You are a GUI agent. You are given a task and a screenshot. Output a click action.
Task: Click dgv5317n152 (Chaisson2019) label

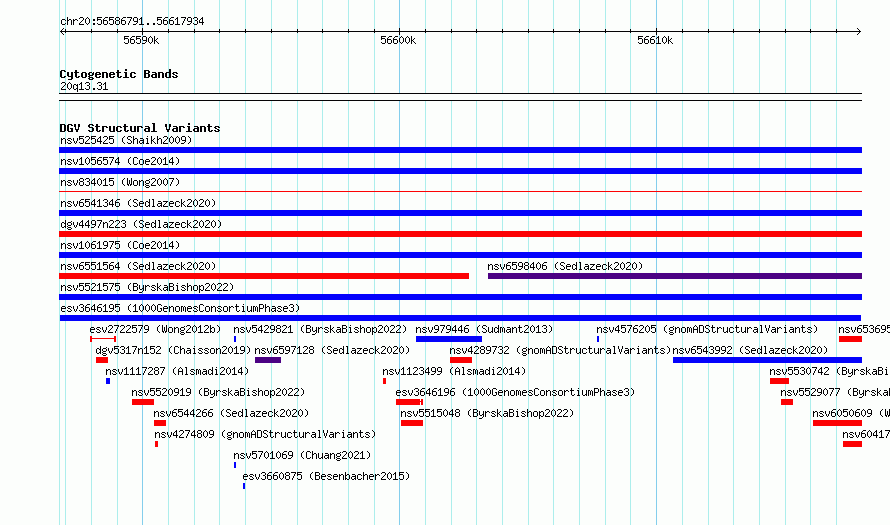[x=173, y=350]
